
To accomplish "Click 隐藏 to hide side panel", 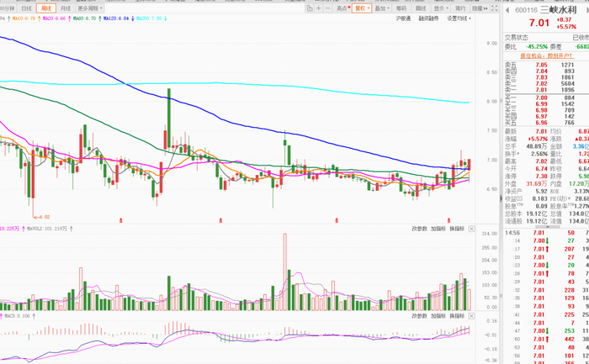I will 480,8.
